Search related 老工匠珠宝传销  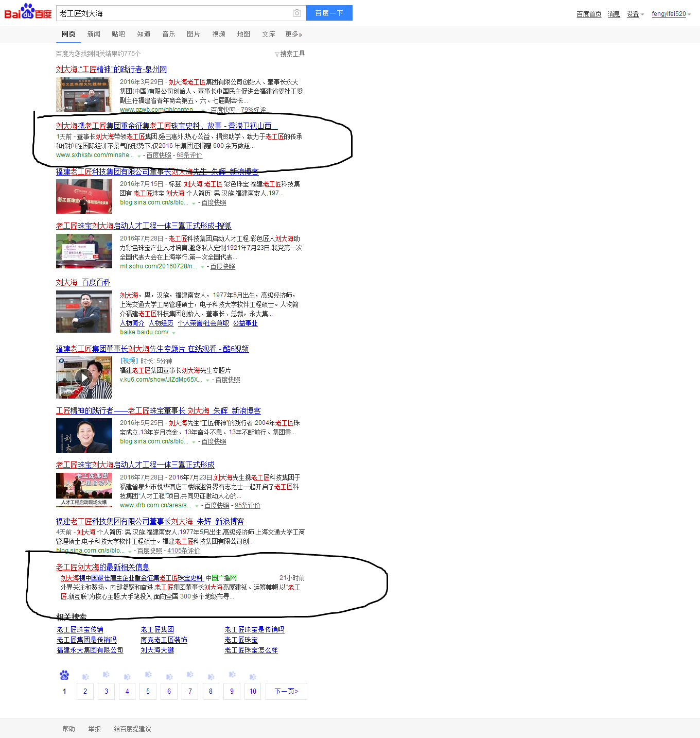coord(80,629)
